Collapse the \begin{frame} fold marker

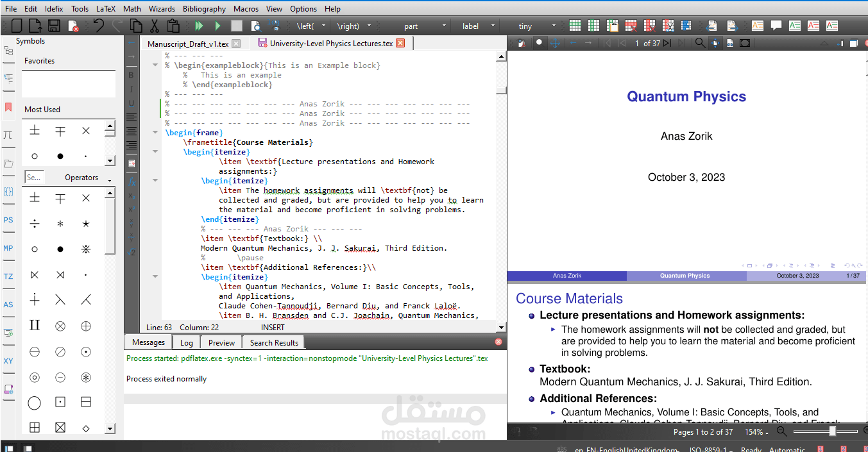[155, 133]
